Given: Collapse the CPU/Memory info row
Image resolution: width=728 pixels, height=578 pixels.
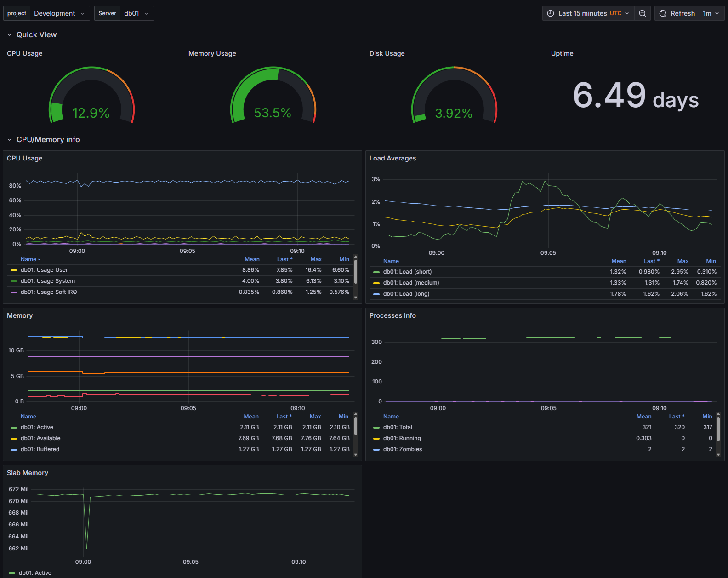Looking at the screenshot, I should [43, 139].
